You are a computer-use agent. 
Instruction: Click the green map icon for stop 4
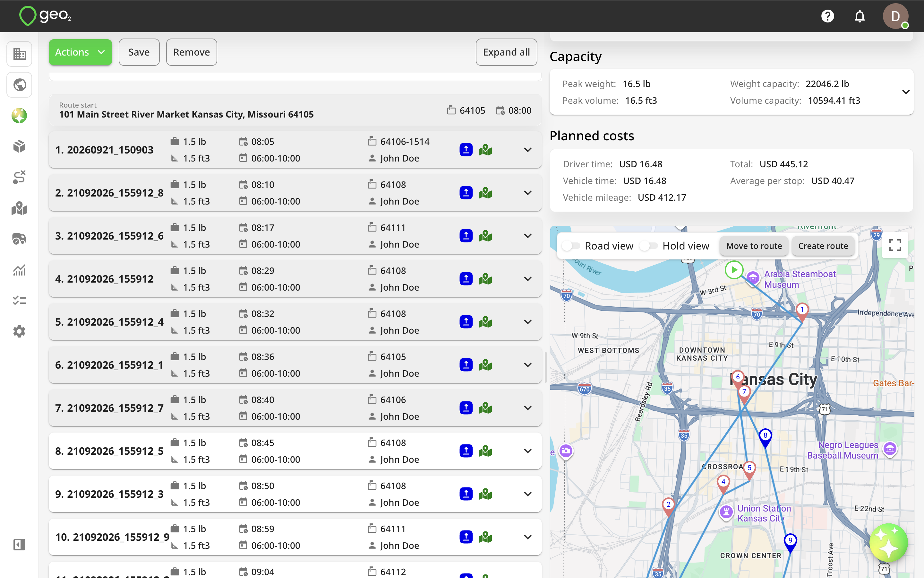click(485, 279)
